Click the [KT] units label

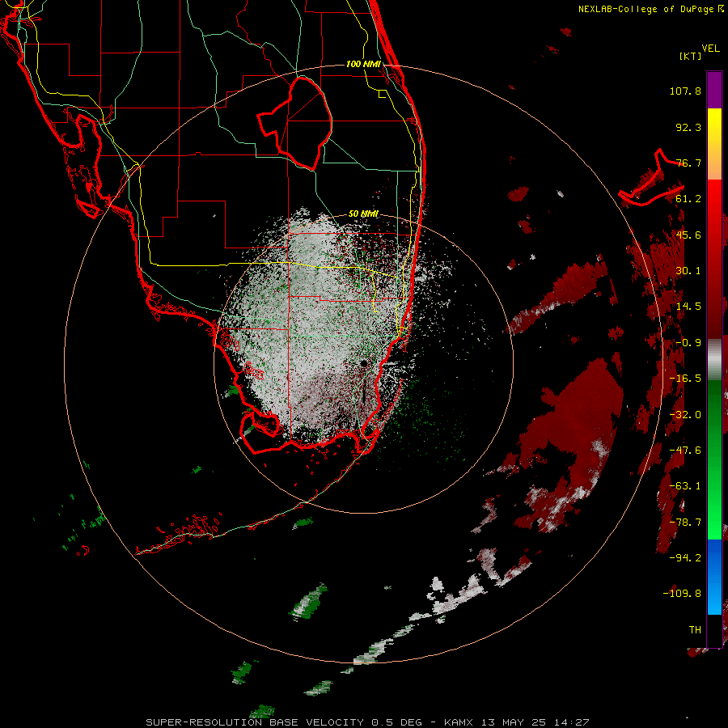pos(691,56)
